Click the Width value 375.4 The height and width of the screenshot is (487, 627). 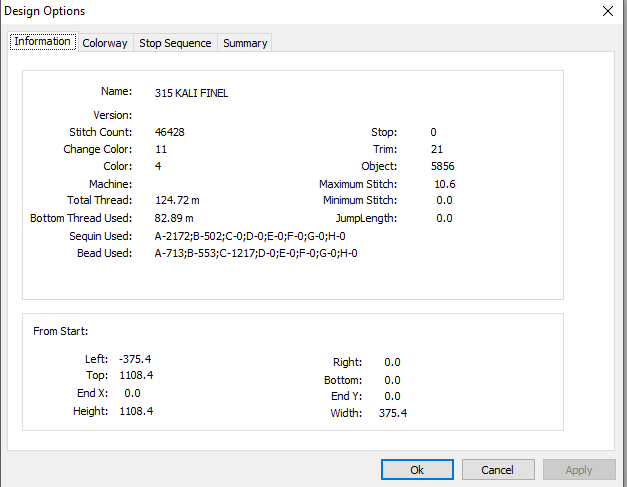tap(393, 413)
